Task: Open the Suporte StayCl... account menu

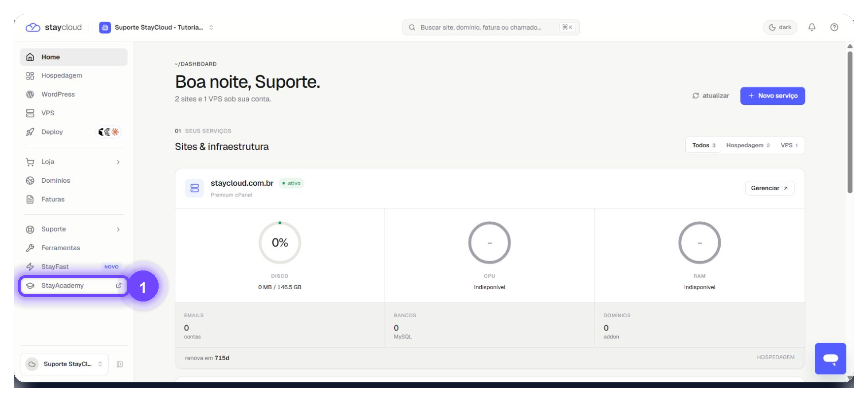Action: [64, 364]
